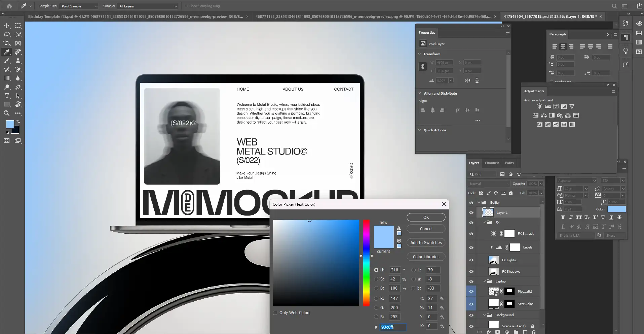Viewport: 644px width, 334px height.
Task: Switch to the removebg-preview.png document tab
Action: (x=373, y=16)
